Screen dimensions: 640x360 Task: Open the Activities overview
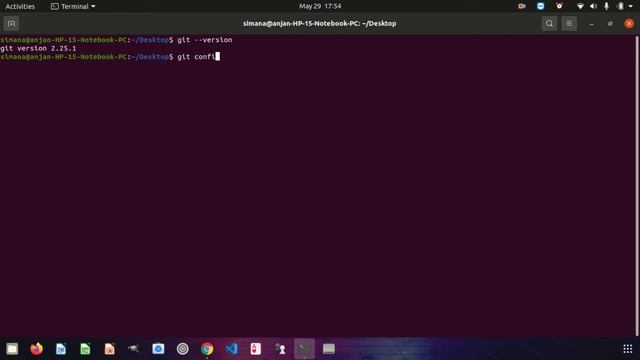(20, 6)
